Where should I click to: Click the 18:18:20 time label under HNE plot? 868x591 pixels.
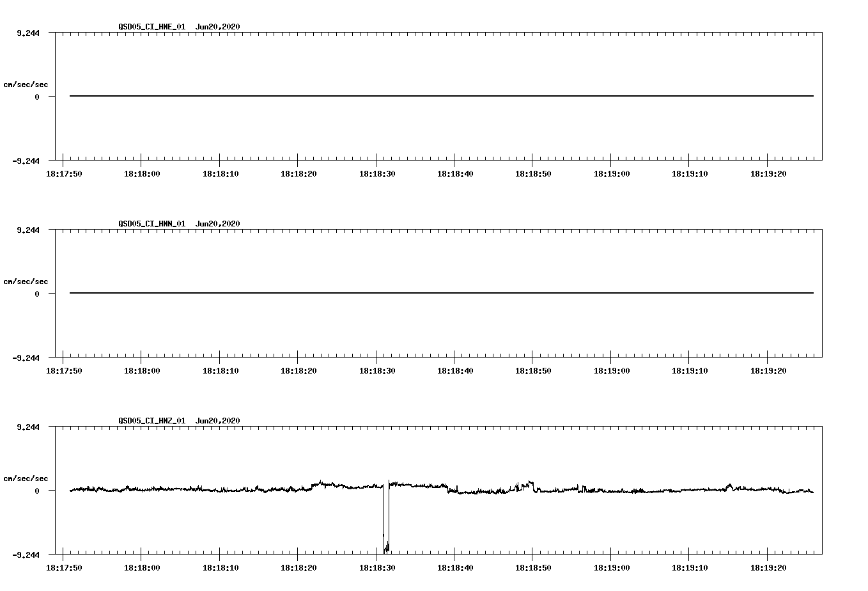tap(298, 174)
